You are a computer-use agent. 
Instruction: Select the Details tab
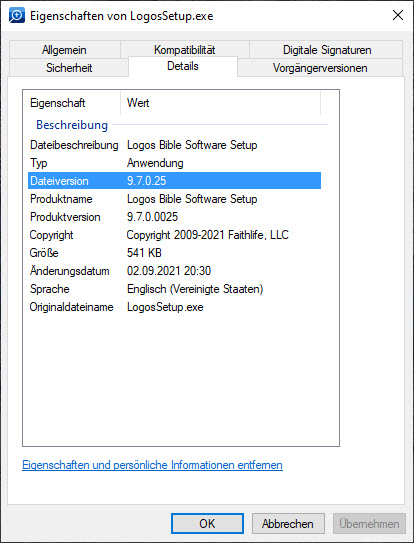(x=183, y=66)
